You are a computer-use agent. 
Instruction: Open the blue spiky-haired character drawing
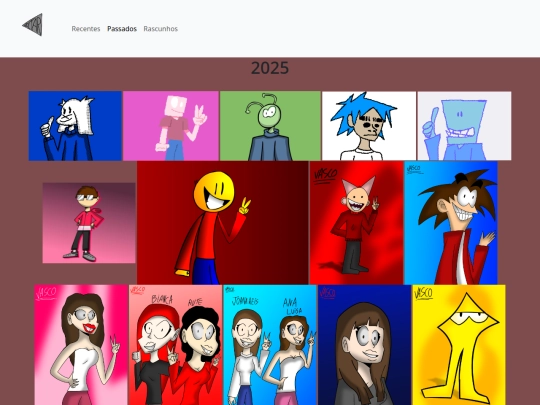pos(369,126)
